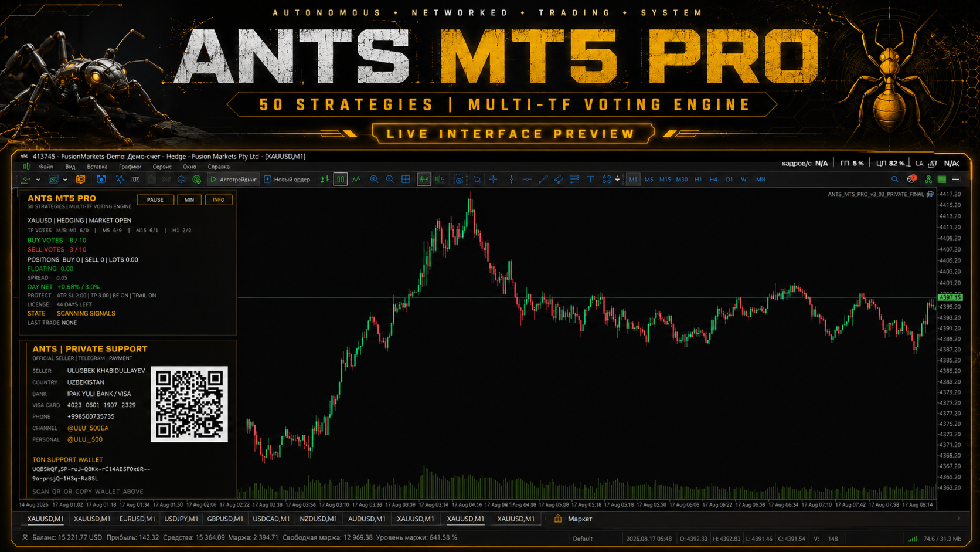Screen dimensions: 980x552
Task: Switch to the NZDUSD,M1 chart tab
Action: pyautogui.click(x=318, y=519)
